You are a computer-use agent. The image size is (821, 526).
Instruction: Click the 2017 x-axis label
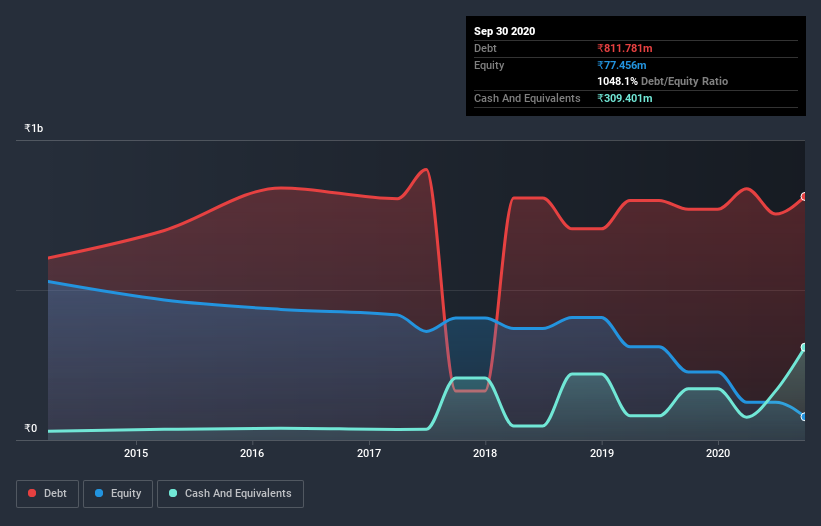(369, 453)
